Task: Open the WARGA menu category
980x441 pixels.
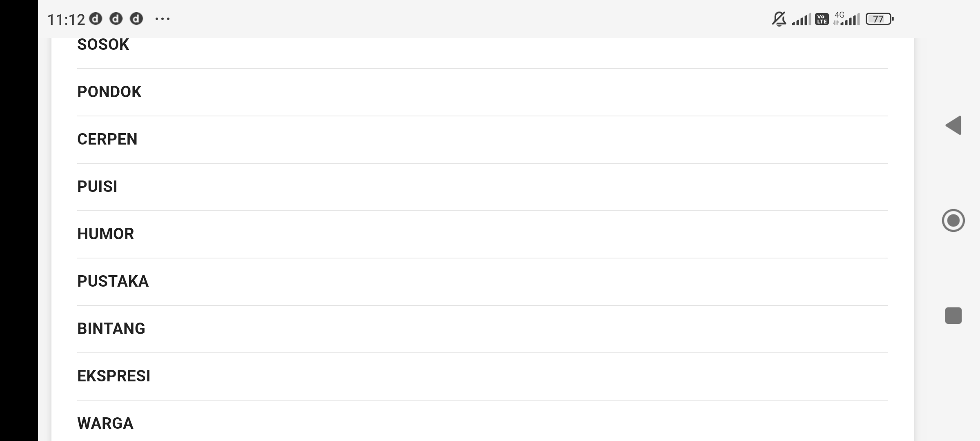Action: (x=105, y=423)
